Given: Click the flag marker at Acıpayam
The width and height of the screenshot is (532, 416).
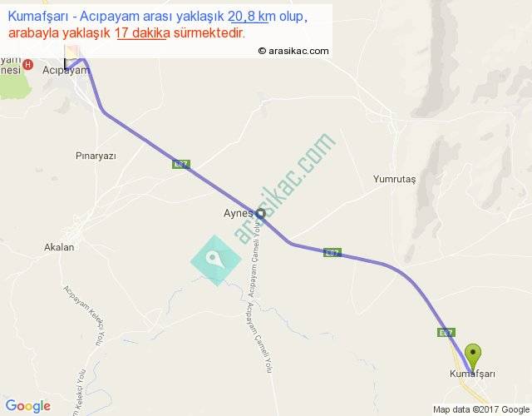Looking at the screenshot, I should pos(71,57).
